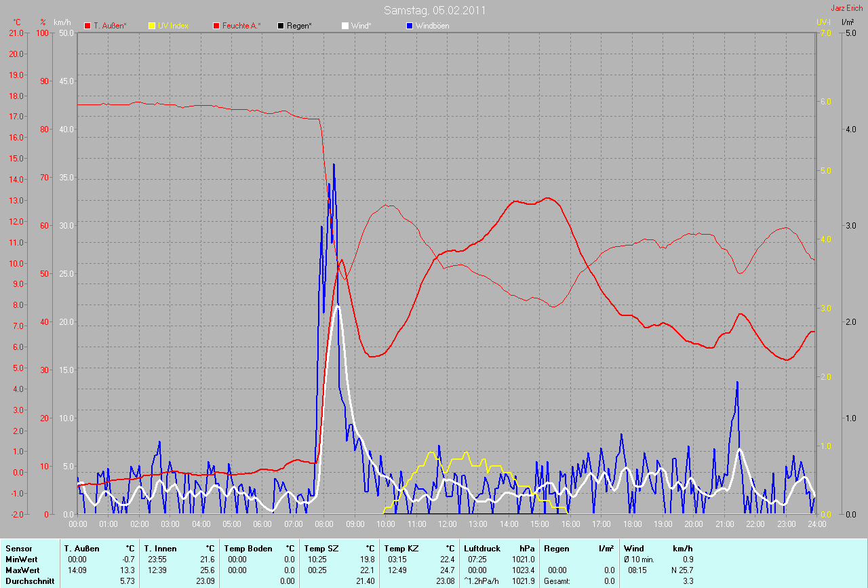This screenshot has width=868, height=588.
Task: Click the 'Temp SZ' column header
Action: point(321,549)
